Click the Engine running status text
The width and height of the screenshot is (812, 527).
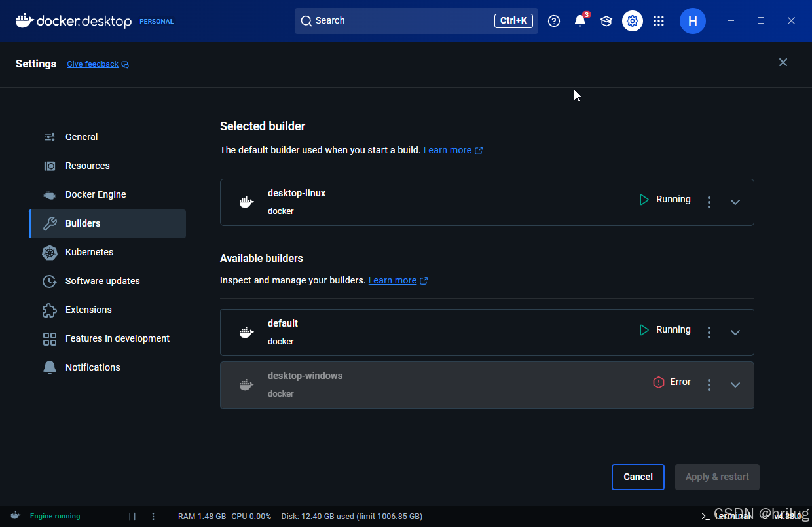[x=55, y=516]
